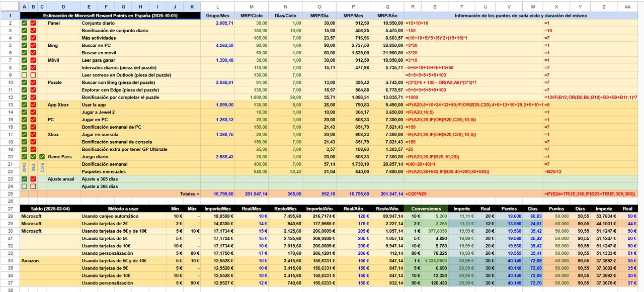The width and height of the screenshot is (644, 292).
Task: Select row 25 by its row number
Action: [x=10, y=193]
